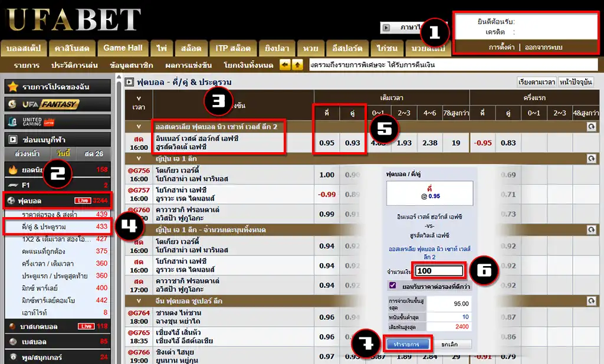Click the yellow up arrow by the ticker
The height and width of the screenshot is (364, 604).
point(297,65)
